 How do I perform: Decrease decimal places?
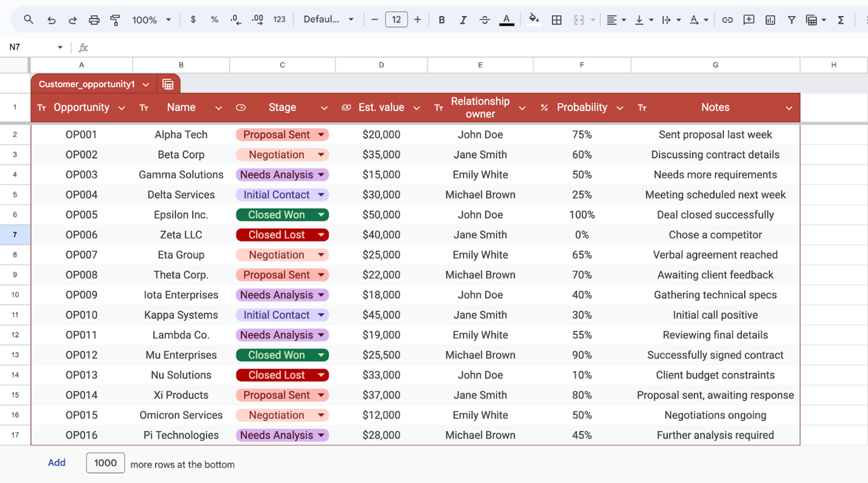(236, 20)
